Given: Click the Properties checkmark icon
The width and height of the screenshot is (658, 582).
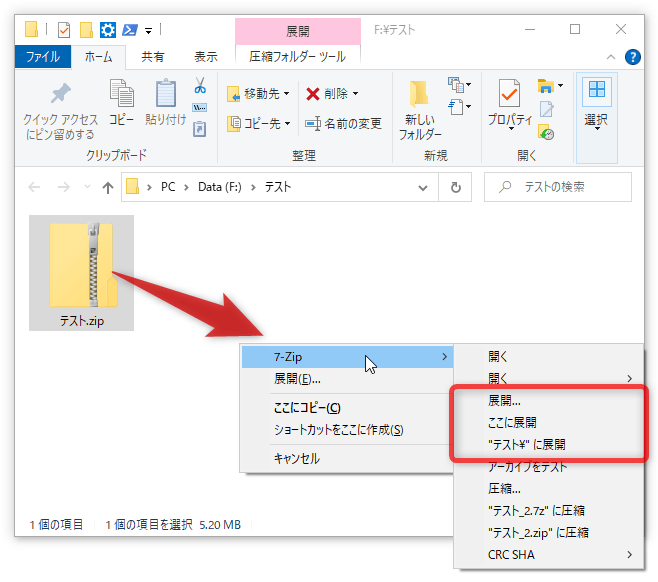Looking at the screenshot, I should (509, 93).
